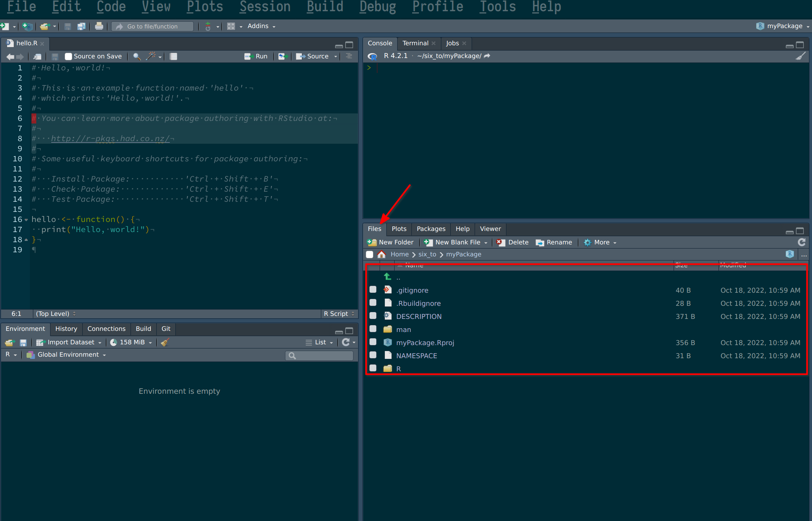Click the New Folder button
Image resolution: width=812 pixels, height=521 pixels.
(x=390, y=242)
